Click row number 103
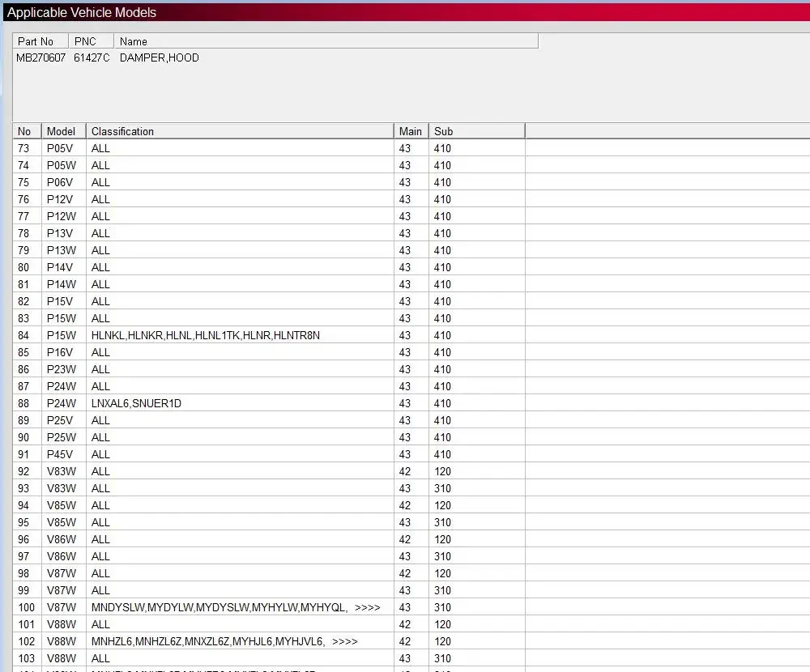This screenshot has height=672, width=810. tap(27, 659)
